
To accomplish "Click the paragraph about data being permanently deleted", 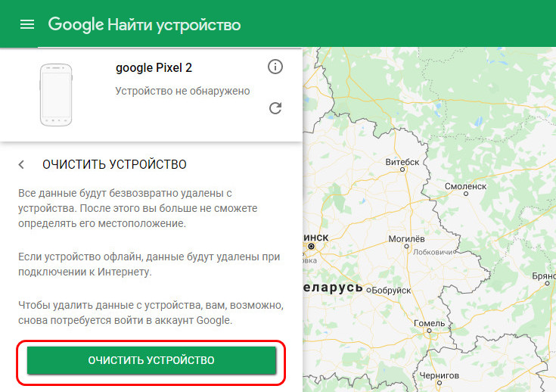I will click(x=138, y=208).
